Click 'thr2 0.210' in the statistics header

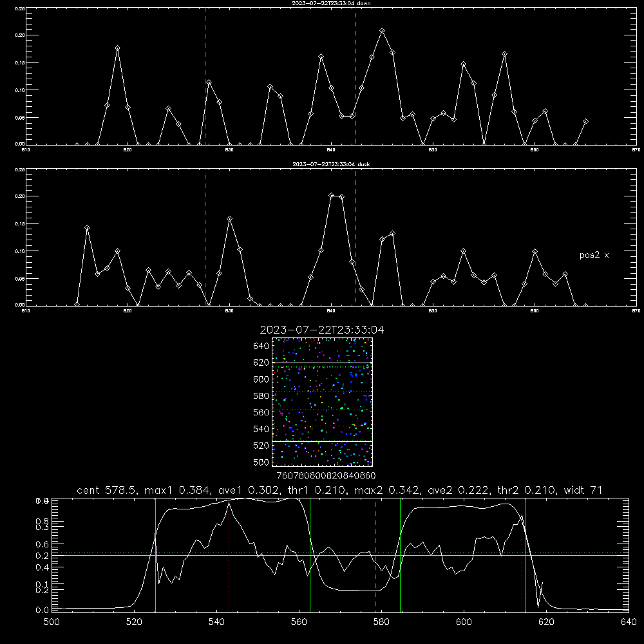527,490
